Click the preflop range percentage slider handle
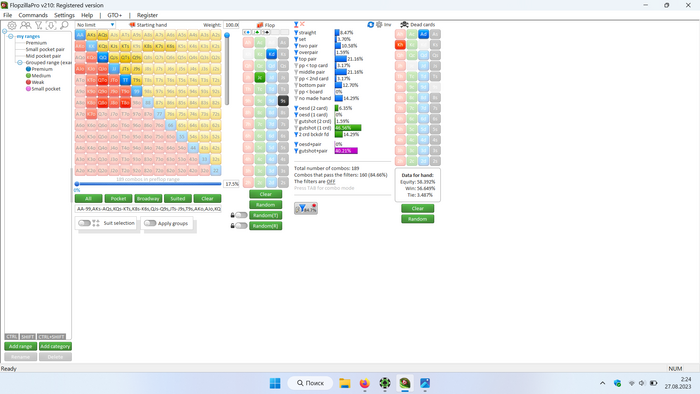Viewport: 700px width, 394px height. point(77,184)
